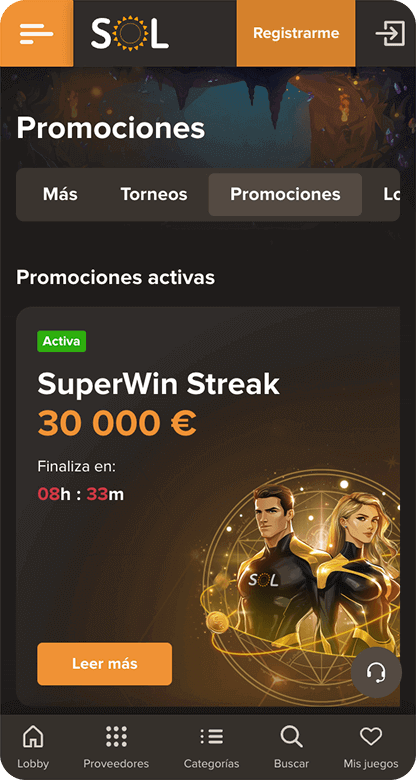The image size is (416, 780).
Task: Click the SOL logo
Action: (x=130, y=33)
